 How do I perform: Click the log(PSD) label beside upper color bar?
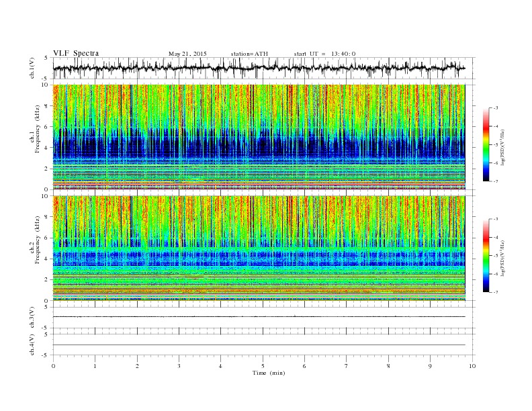point(503,148)
